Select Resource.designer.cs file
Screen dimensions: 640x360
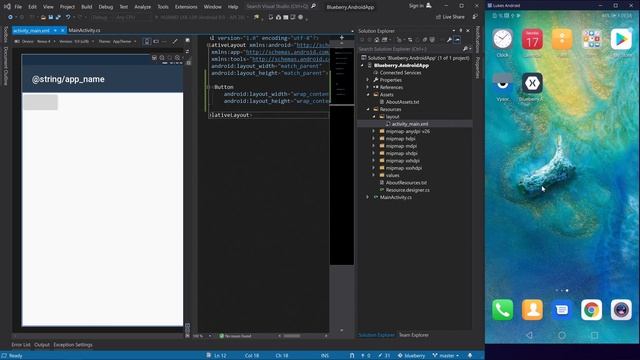pos(407,190)
